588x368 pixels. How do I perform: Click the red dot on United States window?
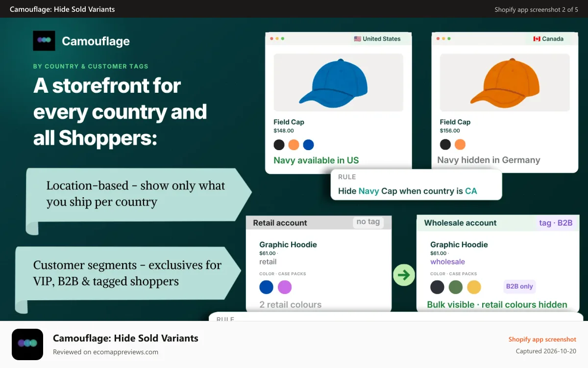[x=271, y=39]
